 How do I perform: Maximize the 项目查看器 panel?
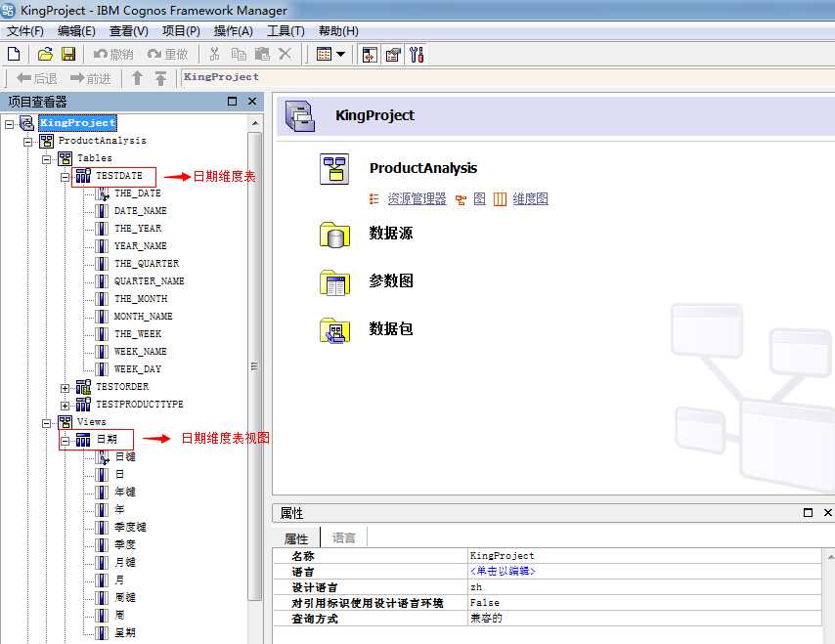(232, 101)
